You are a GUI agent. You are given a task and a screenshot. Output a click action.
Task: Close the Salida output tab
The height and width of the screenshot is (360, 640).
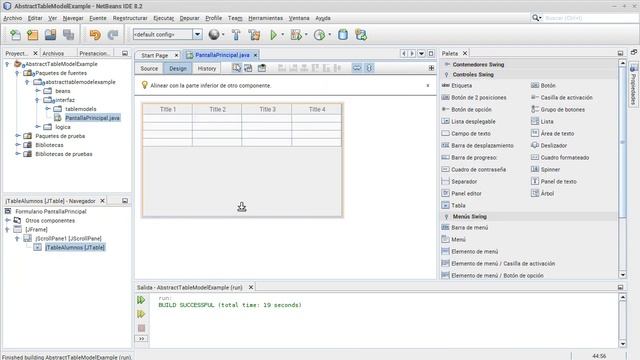click(251, 287)
